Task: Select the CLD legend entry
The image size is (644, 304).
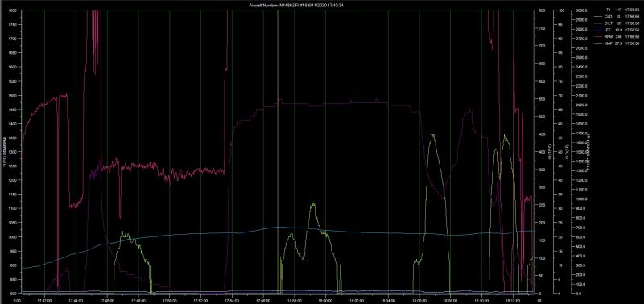Action: 609,16
